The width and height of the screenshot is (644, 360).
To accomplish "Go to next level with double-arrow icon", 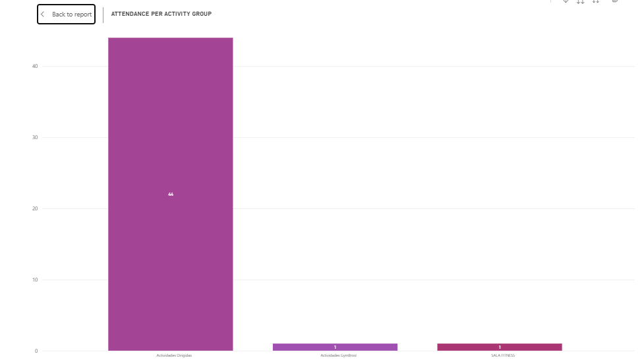I will (580, 1).
